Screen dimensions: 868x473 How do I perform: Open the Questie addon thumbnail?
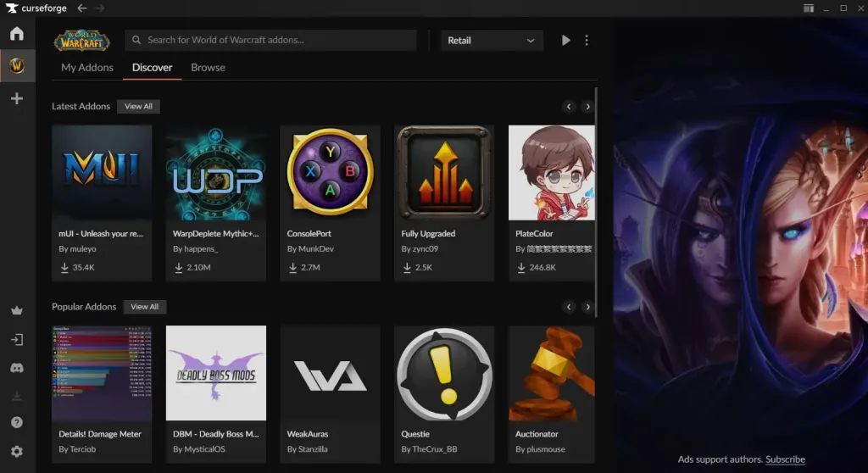[444, 373]
